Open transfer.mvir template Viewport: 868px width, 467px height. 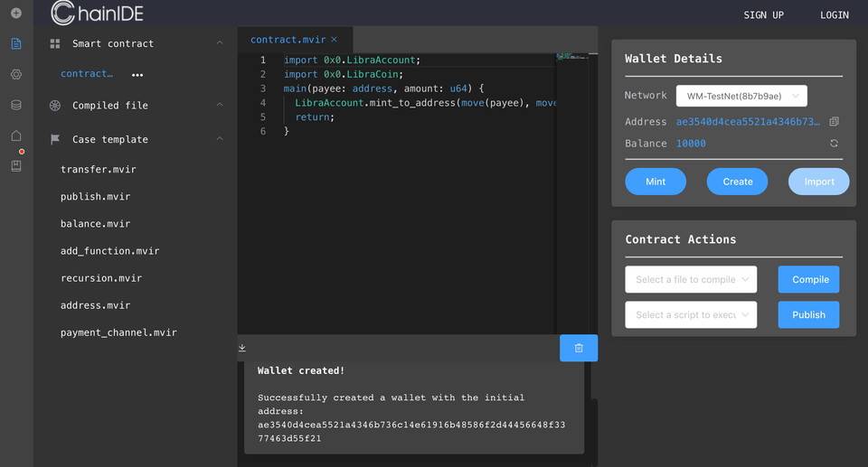(x=99, y=169)
